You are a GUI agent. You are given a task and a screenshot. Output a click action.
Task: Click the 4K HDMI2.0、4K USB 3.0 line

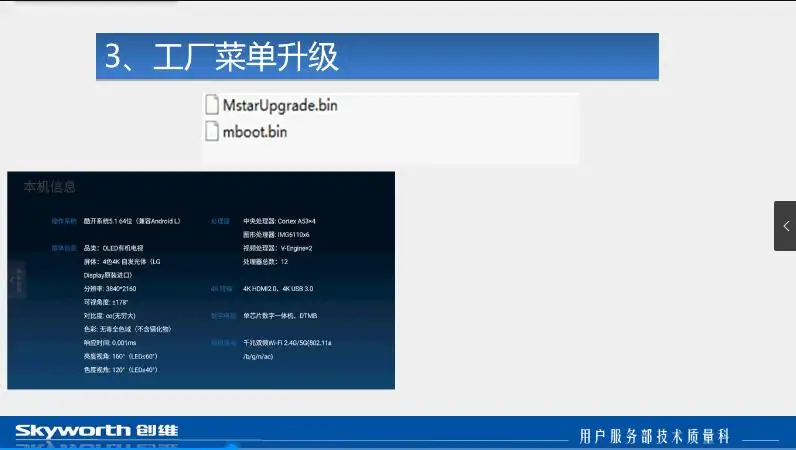coord(278,288)
